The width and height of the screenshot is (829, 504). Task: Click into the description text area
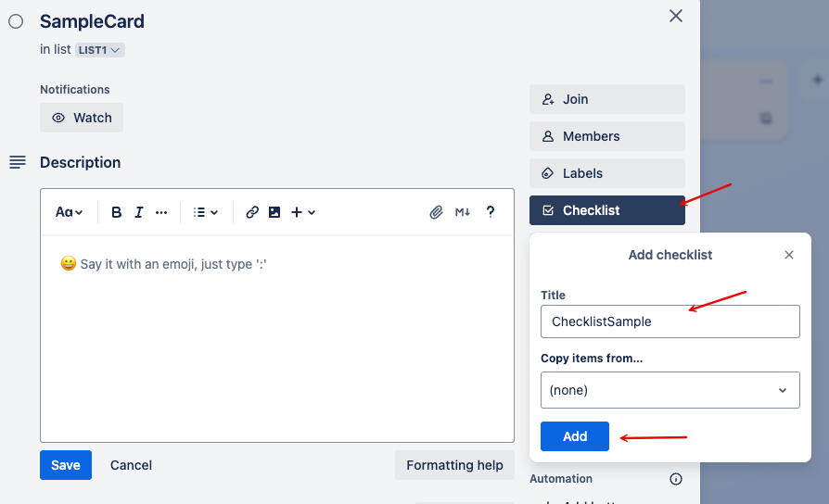(277, 338)
